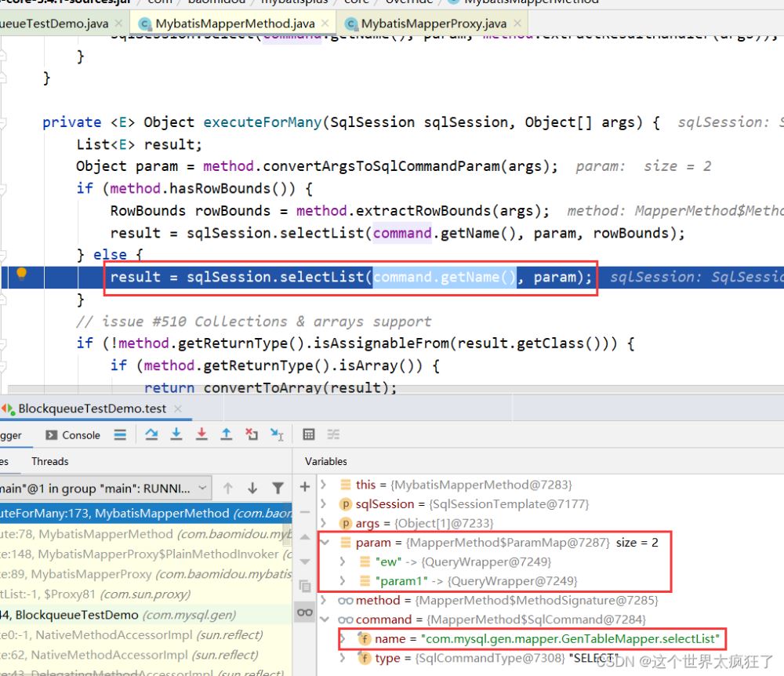Close the MybatisMapperMethod.java tab
This screenshot has height=676, width=784.
click(x=325, y=24)
